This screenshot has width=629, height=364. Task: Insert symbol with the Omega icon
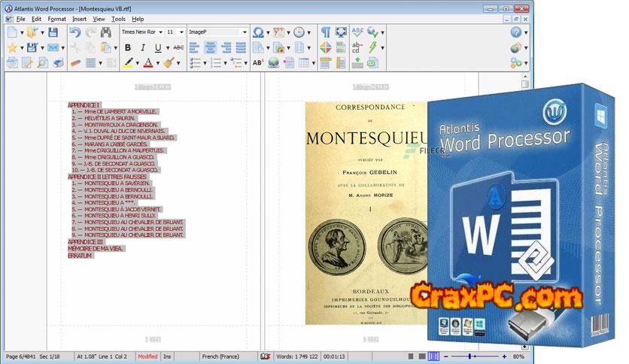tap(258, 32)
